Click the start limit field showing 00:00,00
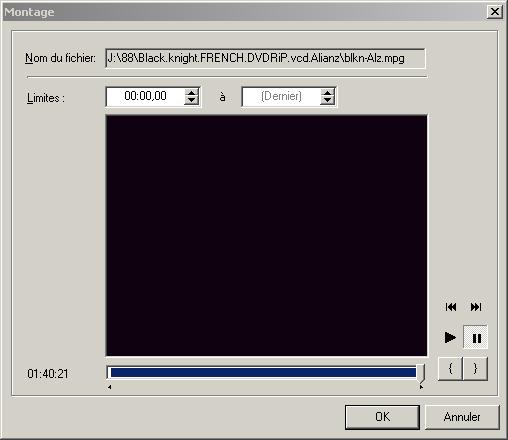 146,96
